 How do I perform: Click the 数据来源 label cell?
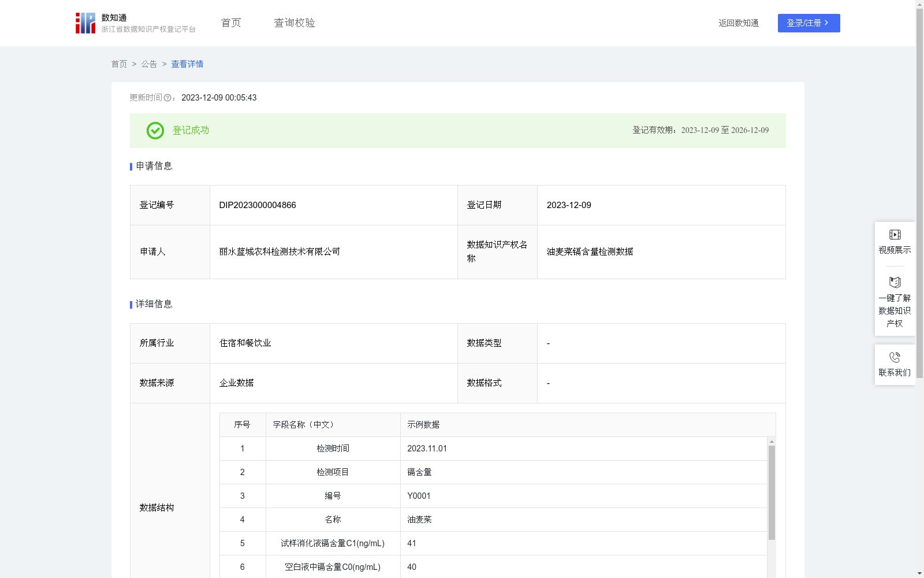click(x=170, y=383)
